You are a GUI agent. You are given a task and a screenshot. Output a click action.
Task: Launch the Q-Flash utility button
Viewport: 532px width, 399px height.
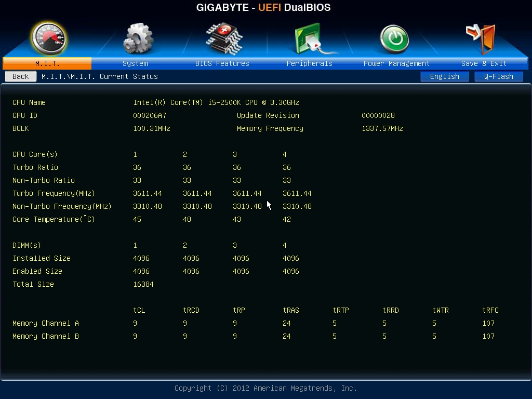pyautogui.click(x=498, y=76)
